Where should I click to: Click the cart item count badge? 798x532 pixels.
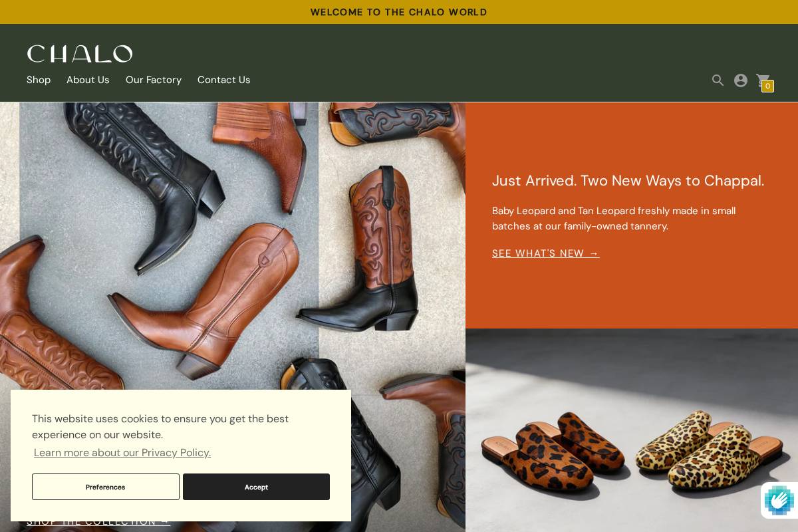[767, 86]
